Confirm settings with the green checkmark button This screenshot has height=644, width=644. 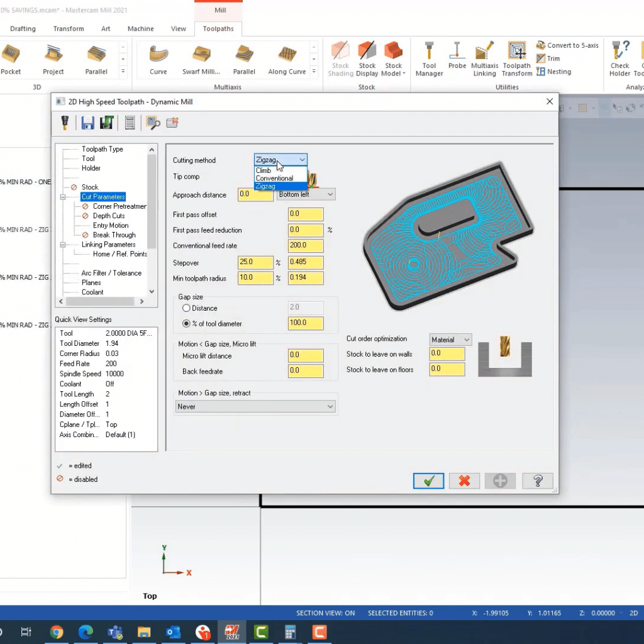pos(428,480)
